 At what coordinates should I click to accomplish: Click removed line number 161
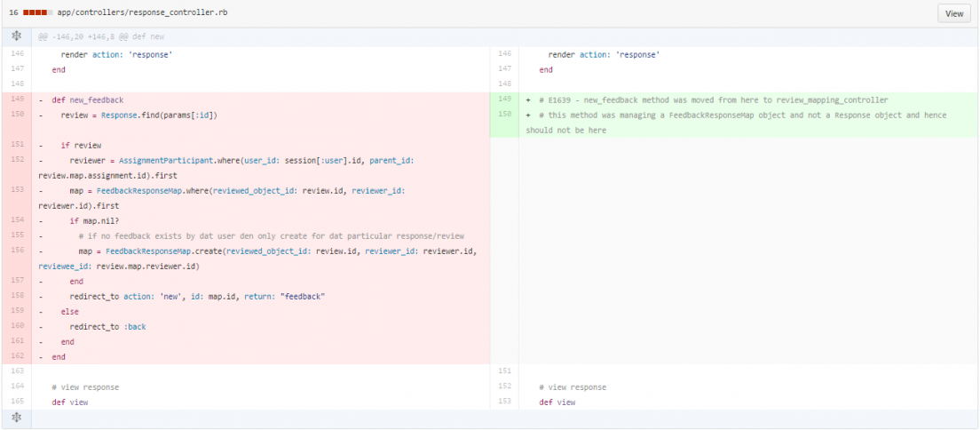coord(17,342)
